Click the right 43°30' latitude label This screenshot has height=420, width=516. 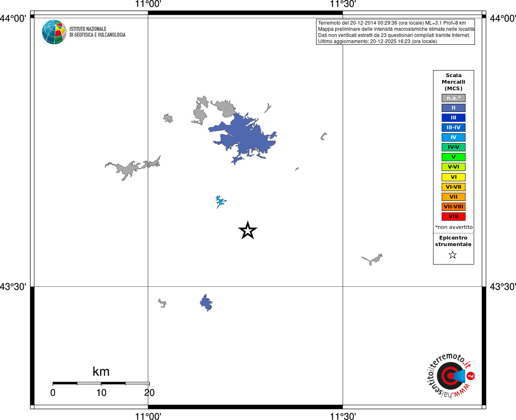point(503,287)
